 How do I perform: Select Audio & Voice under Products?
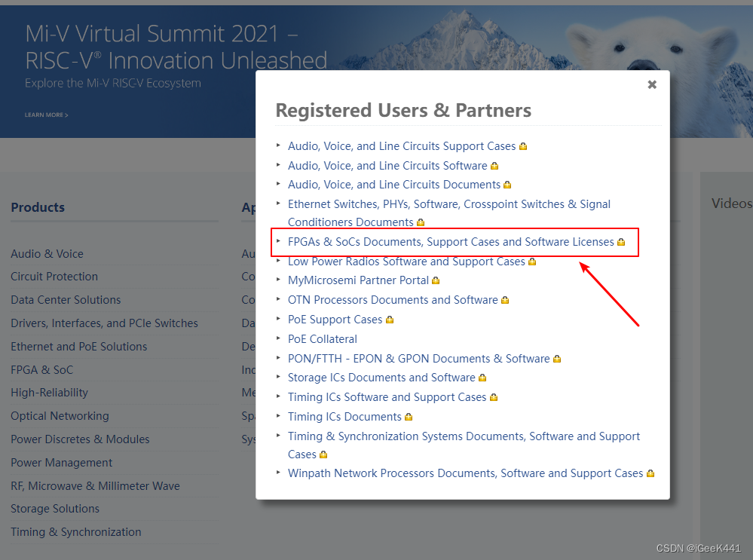(47, 254)
